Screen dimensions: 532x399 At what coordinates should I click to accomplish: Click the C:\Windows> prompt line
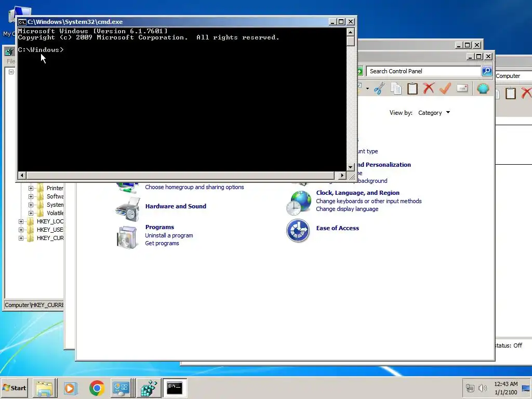point(41,50)
